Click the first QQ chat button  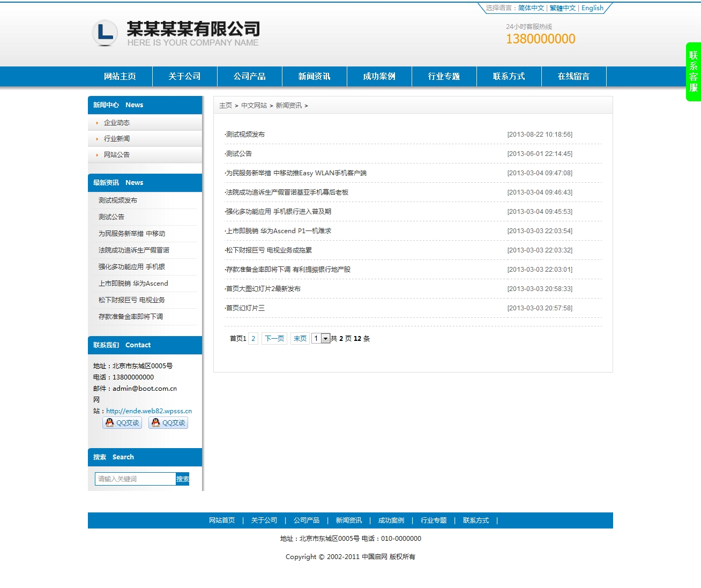[122, 423]
